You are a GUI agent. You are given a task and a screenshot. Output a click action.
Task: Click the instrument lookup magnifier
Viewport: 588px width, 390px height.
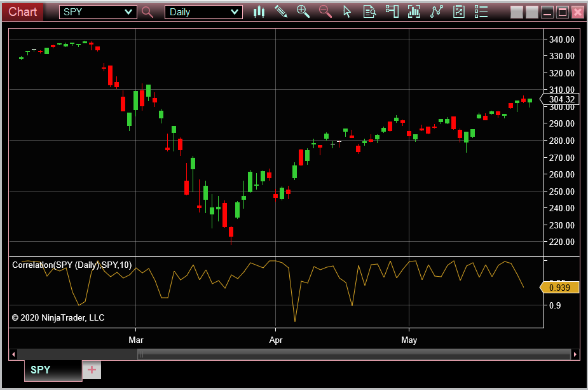pyautogui.click(x=147, y=11)
